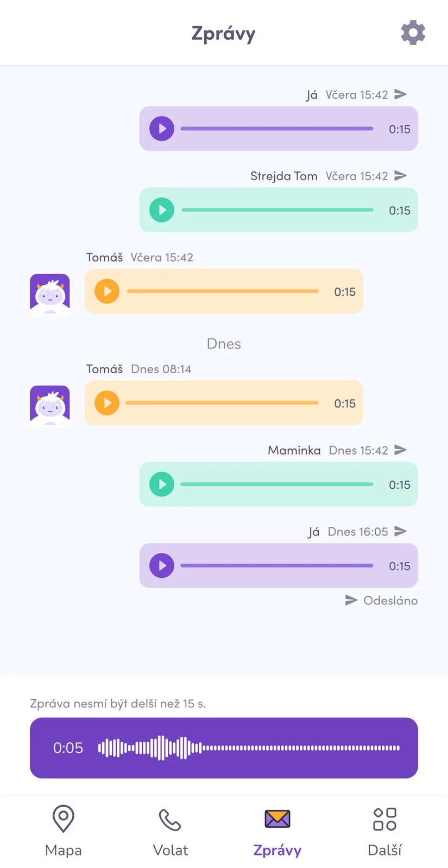Click the send arrow beside Já Včera 15:42
Screen dimensions: 448x868
[400, 94]
